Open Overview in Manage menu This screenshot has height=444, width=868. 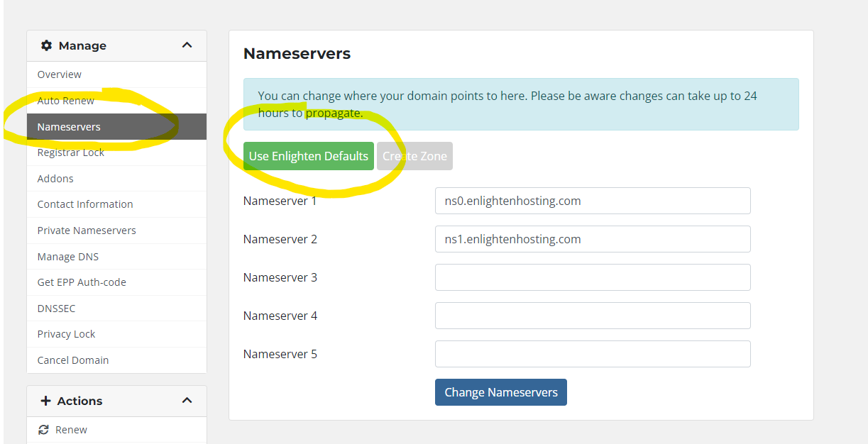pos(117,74)
